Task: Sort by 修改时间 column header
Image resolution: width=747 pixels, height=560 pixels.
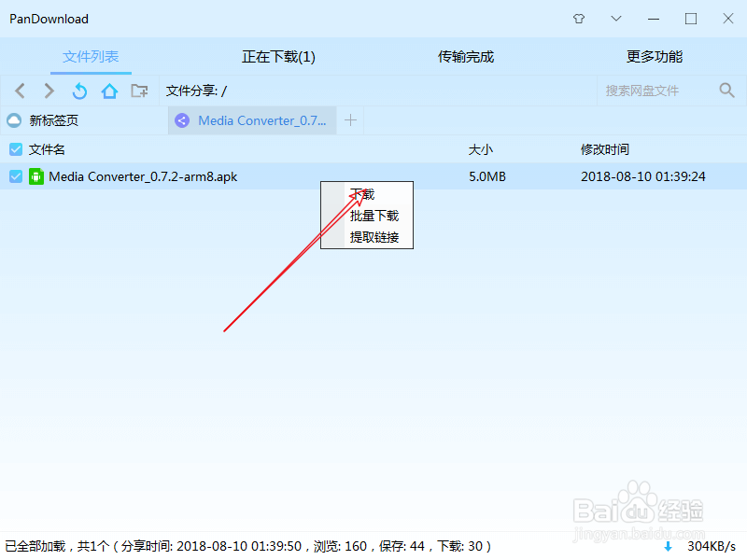Action: (604, 149)
